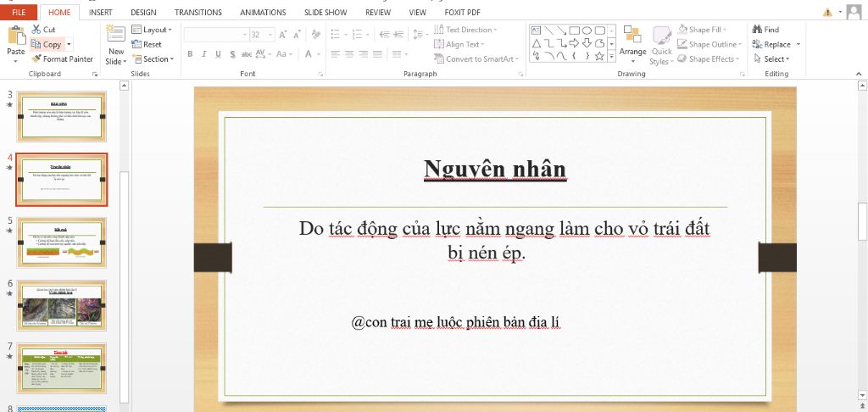Viewport: 868px width, 412px height.
Task: Increase font size with large A icon
Action: click(283, 34)
